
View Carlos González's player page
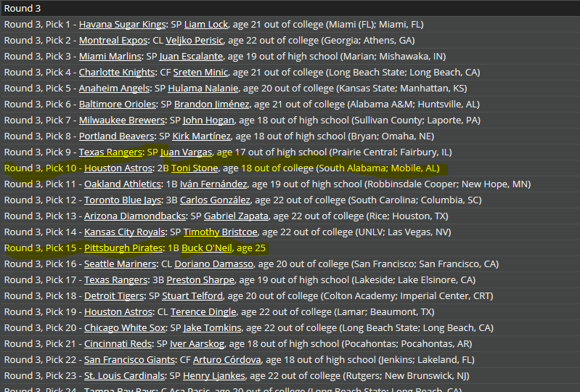pyautogui.click(x=215, y=200)
